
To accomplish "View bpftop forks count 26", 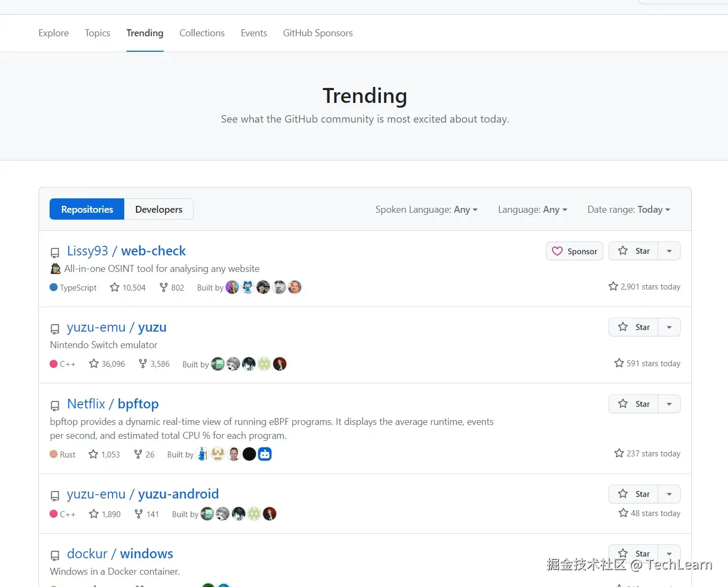I will click(144, 454).
